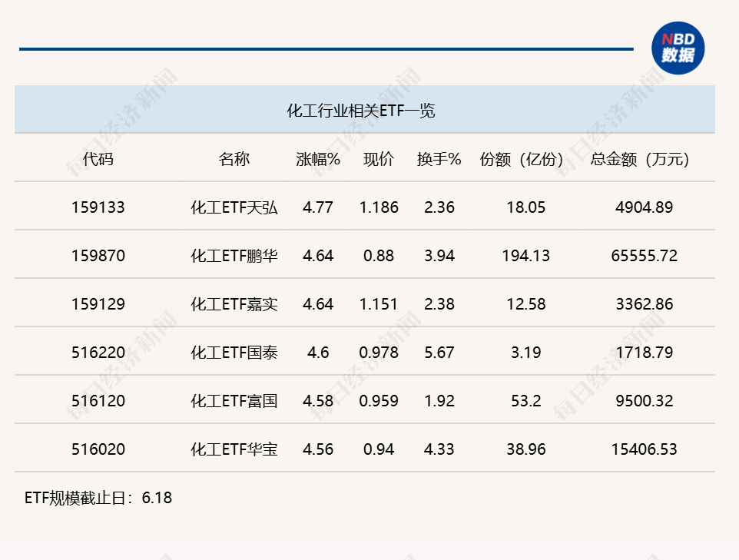
Task: Select name cell 化工ETF鹏华
Action: click(234, 256)
